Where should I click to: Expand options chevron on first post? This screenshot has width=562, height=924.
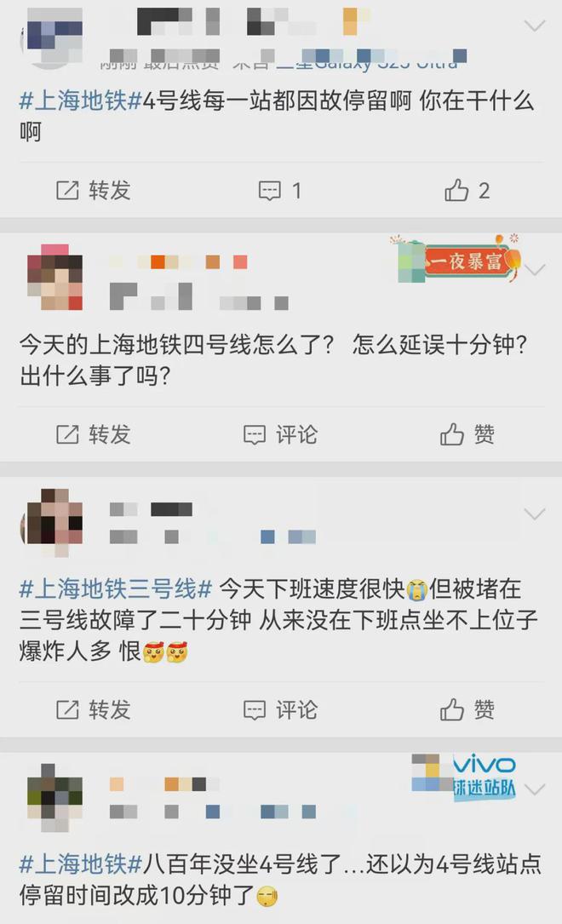pyautogui.click(x=534, y=26)
